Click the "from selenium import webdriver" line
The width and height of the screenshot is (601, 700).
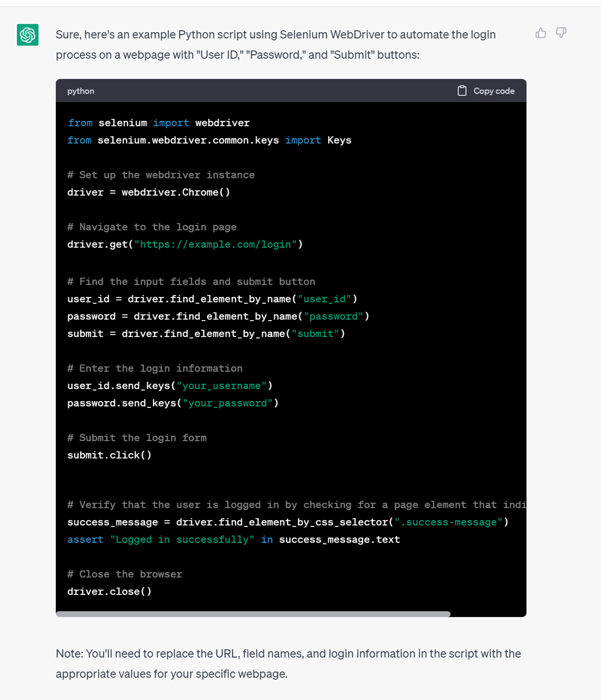pos(159,123)
